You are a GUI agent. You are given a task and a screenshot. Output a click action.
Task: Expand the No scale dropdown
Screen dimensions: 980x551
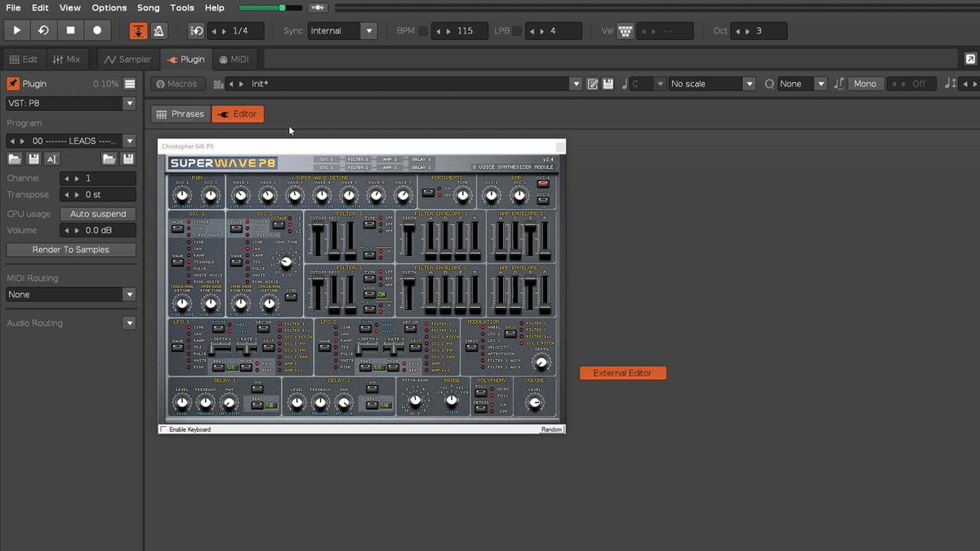coord(712,84)
